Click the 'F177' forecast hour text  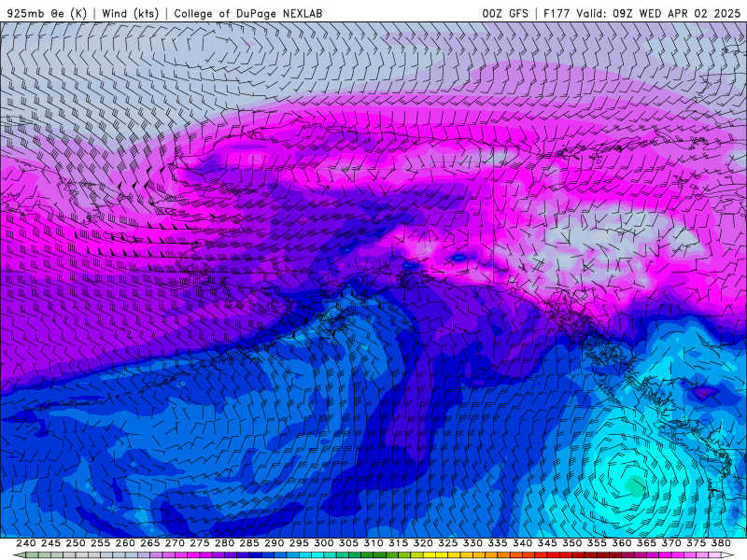pos(557,13)
